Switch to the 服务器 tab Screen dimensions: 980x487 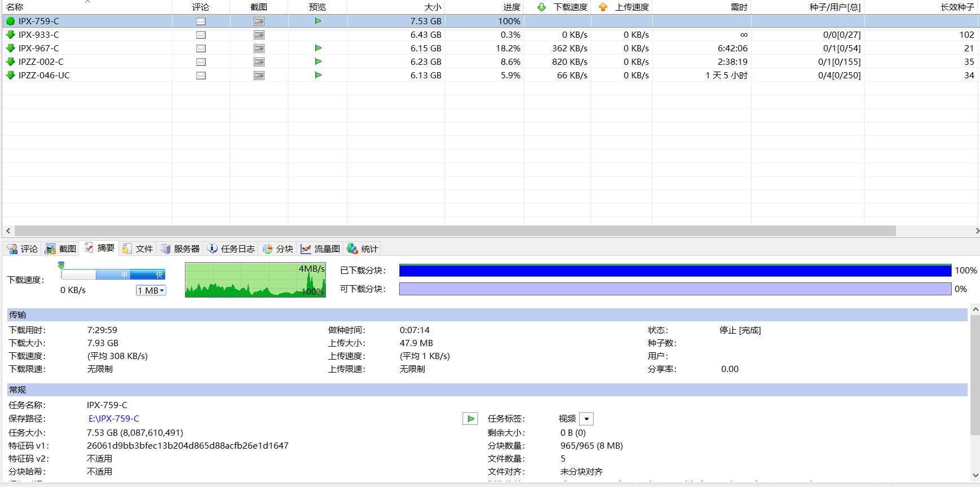(180, 249)
